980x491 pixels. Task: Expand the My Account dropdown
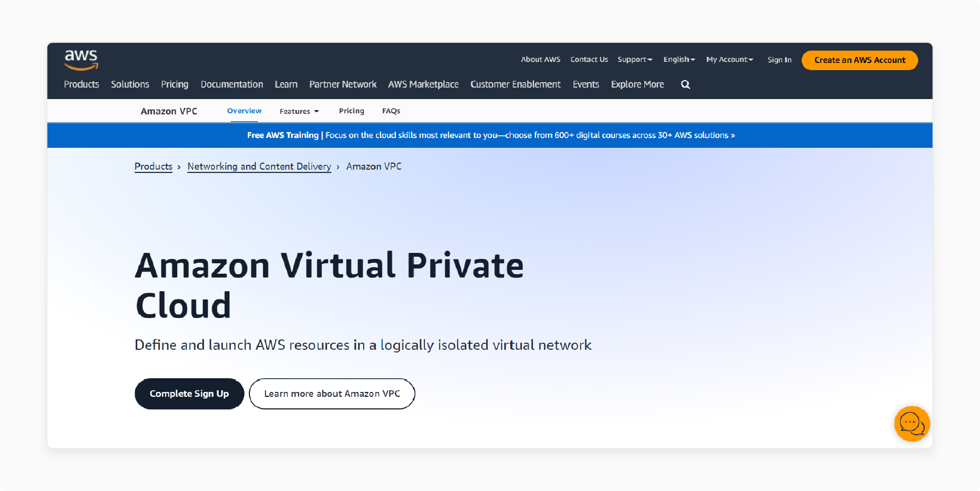coord(730,60)
